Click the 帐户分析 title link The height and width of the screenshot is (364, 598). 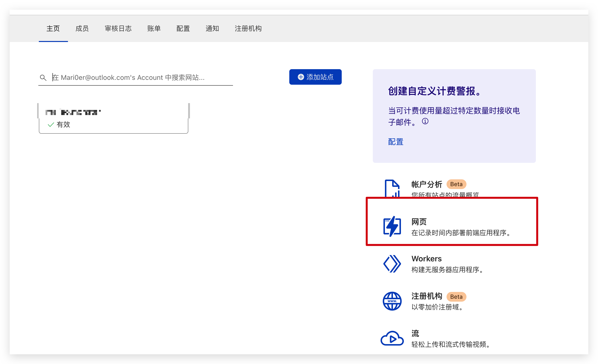point(427,184)
